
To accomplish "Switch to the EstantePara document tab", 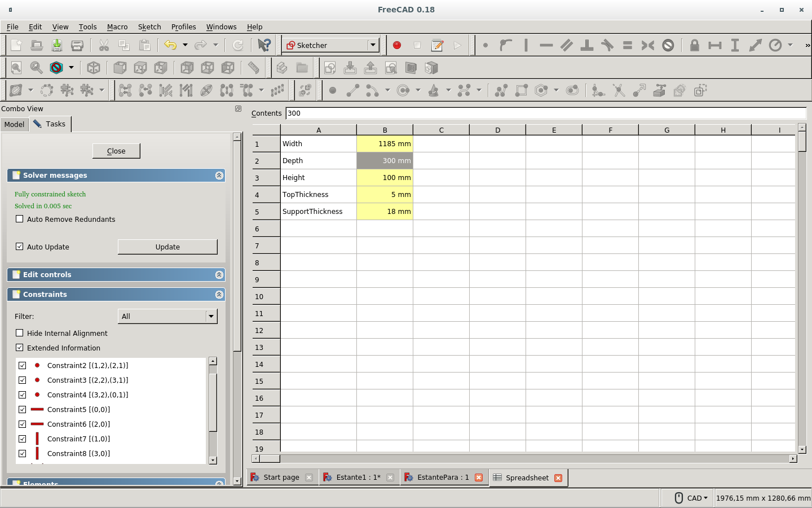I will [443, 478].
